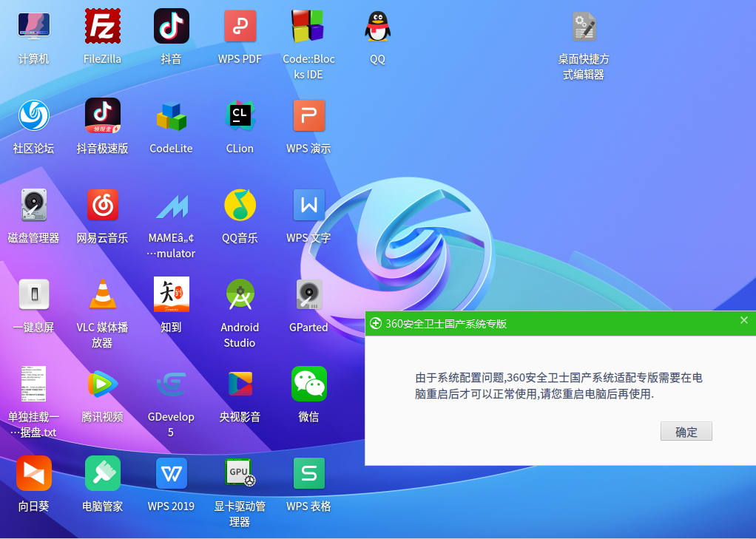Screen dimensions: 756x539
Task: Launch Android Studio
Action: 240,294
